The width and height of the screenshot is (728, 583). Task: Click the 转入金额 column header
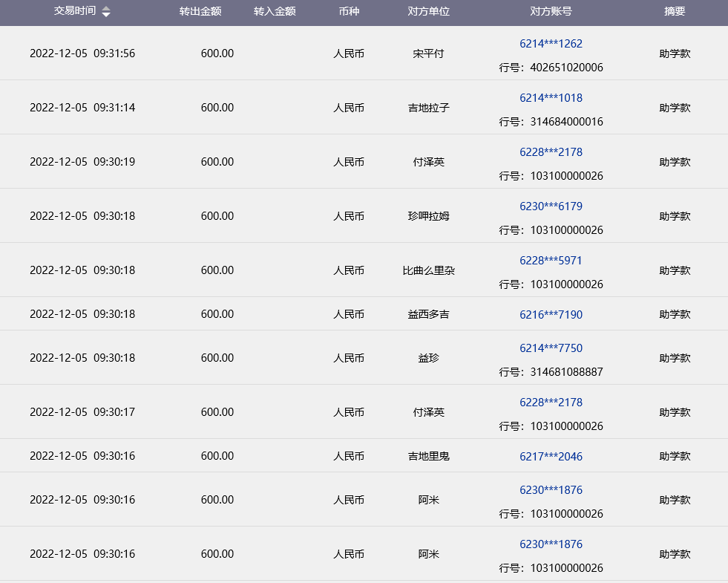(x=275, y=12)
